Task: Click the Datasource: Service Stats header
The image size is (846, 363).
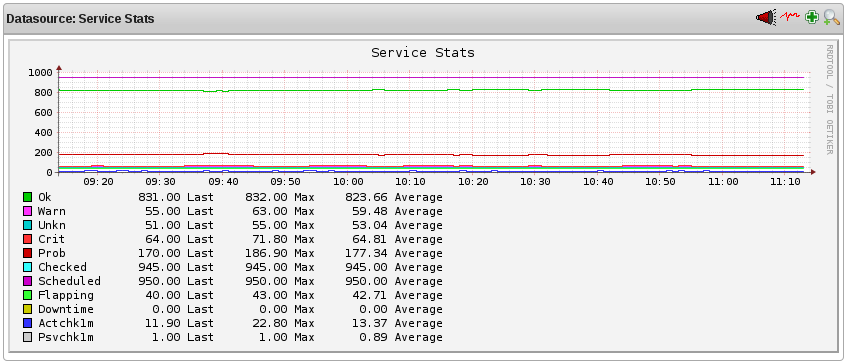Action: click(x=80, y=19)
